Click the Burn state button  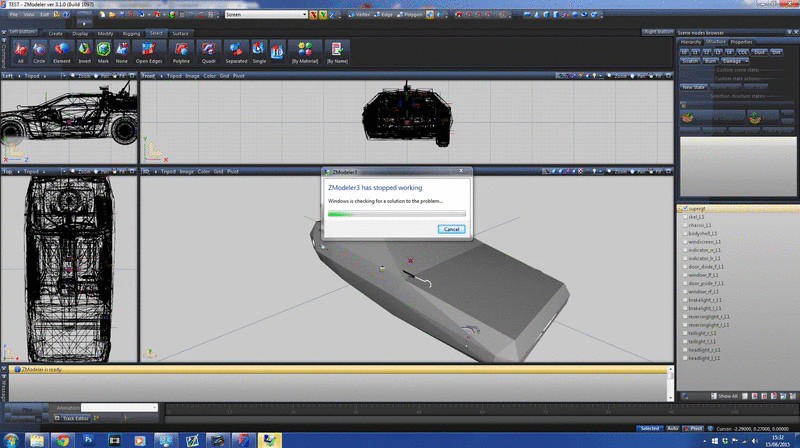710,61
